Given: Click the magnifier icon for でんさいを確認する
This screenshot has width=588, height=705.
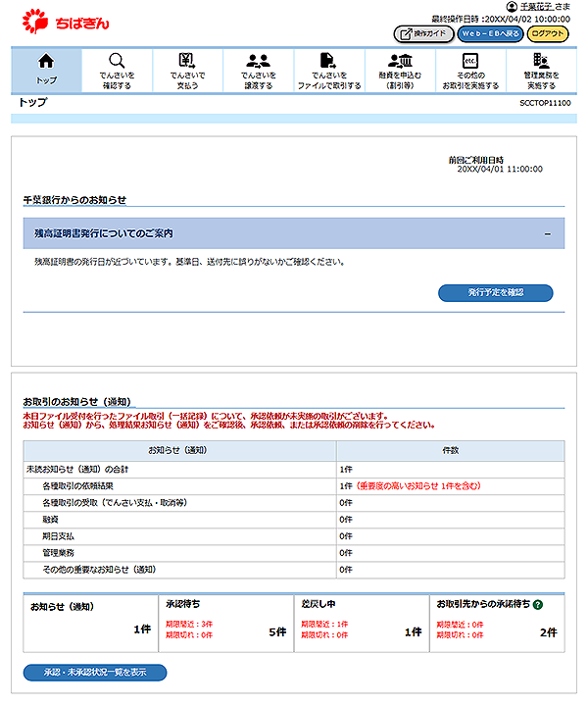Looking at the screenshot, I should tap(116, 61).
